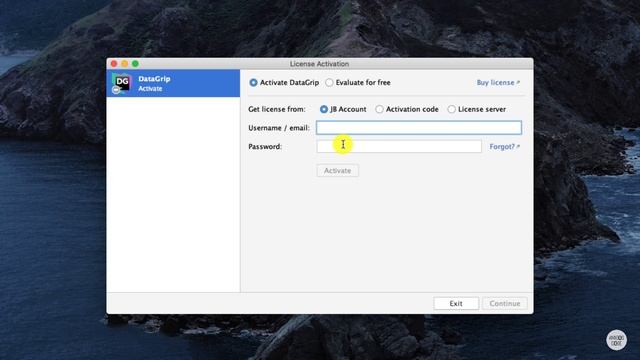Click the Exit button
This screenshot has height=360, width=640.
click(456, 304)
